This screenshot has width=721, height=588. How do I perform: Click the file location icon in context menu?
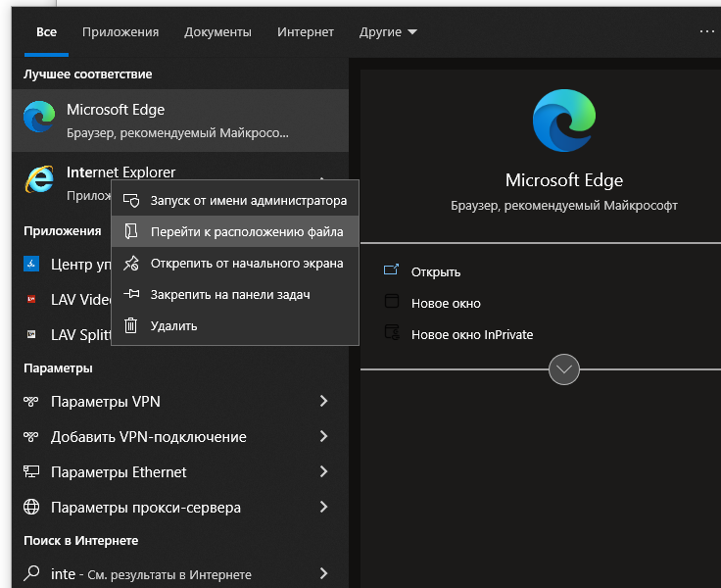click(x=131, y=231)
